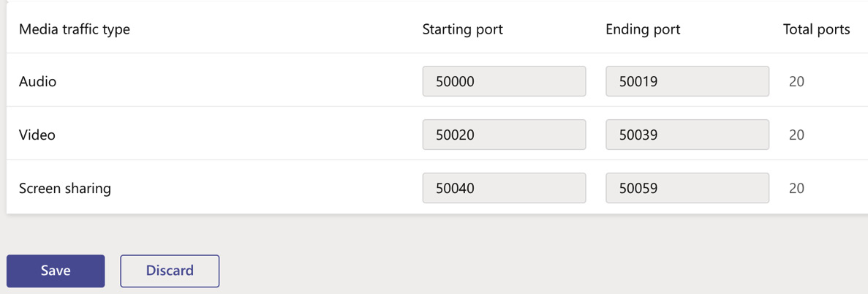Select the Video row label
Viewport: 868px width, 294px height.
click(x=37, y=135)
